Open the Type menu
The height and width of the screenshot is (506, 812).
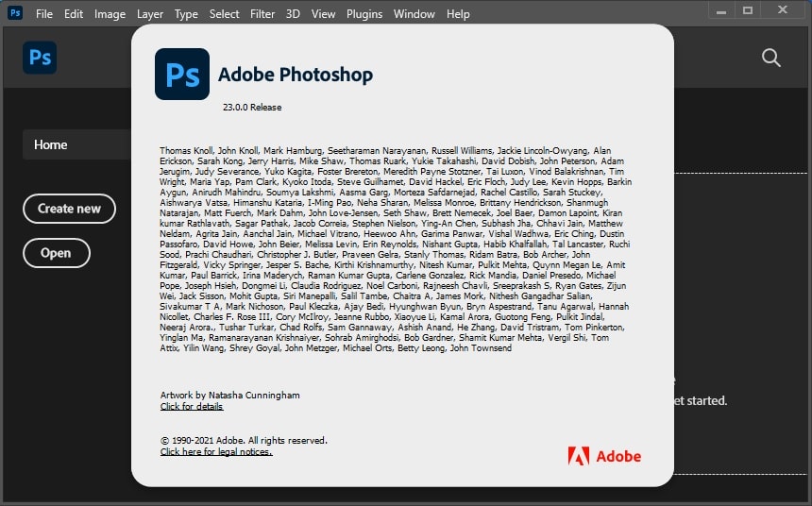tap(186, 14)
